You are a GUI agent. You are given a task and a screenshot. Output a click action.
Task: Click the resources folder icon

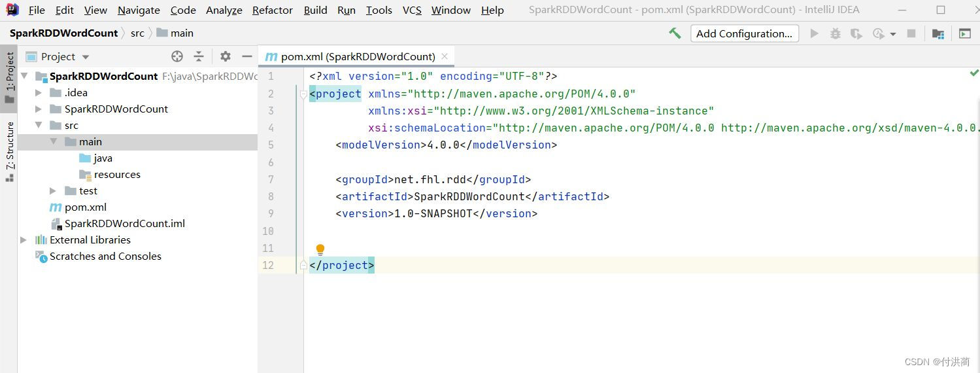click(x=85, y=174)
